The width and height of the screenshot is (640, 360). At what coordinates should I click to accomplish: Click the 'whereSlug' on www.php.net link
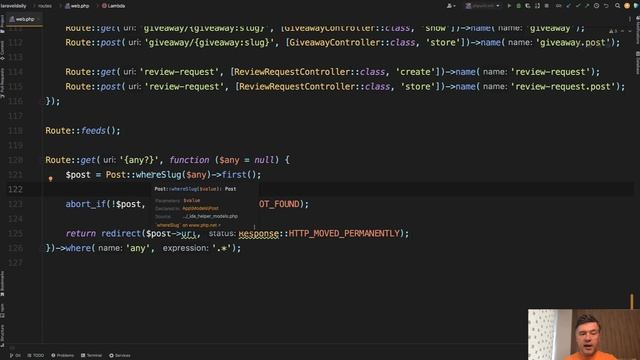(x=188, y=225)
